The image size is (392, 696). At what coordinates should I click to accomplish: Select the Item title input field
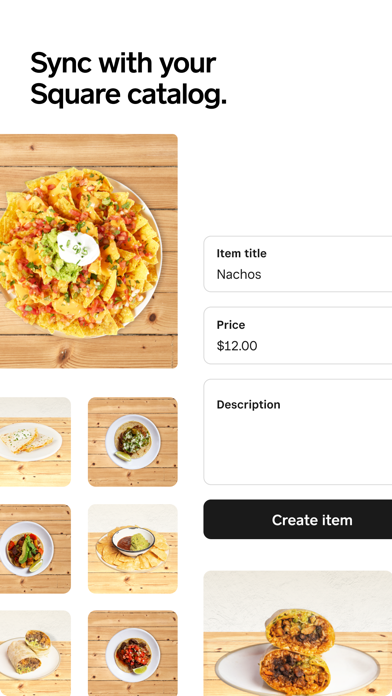(298, 264)
